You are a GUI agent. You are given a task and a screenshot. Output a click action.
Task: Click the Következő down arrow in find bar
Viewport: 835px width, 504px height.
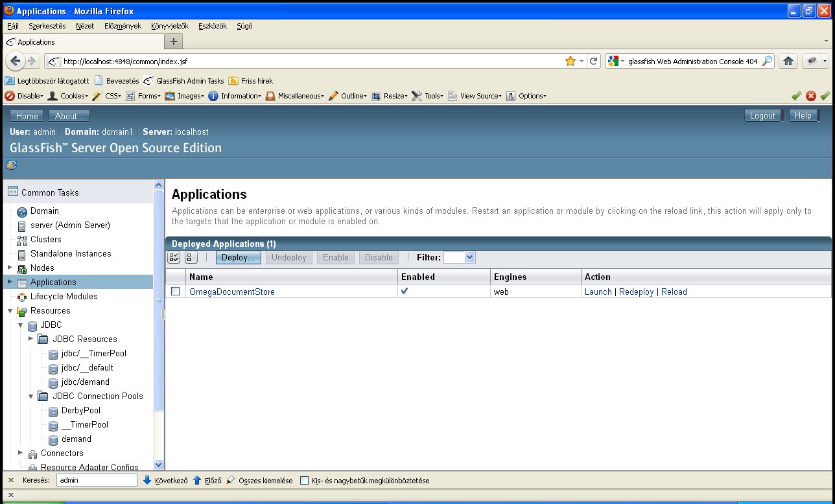(147, 481)
